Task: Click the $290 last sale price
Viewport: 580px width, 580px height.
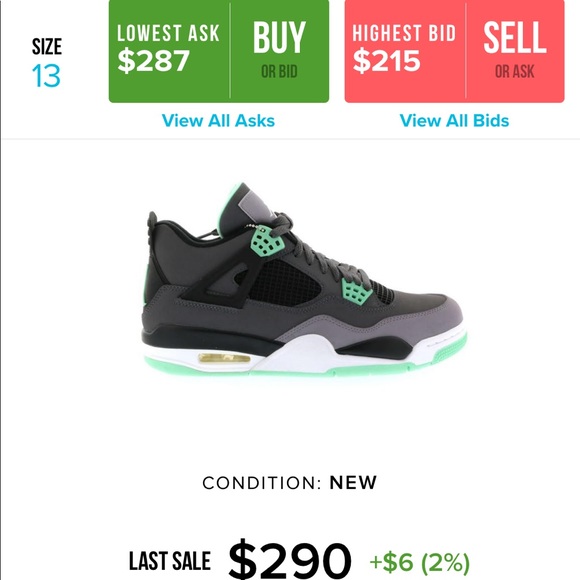Action: pyautogui.click(x=289, y=559)
